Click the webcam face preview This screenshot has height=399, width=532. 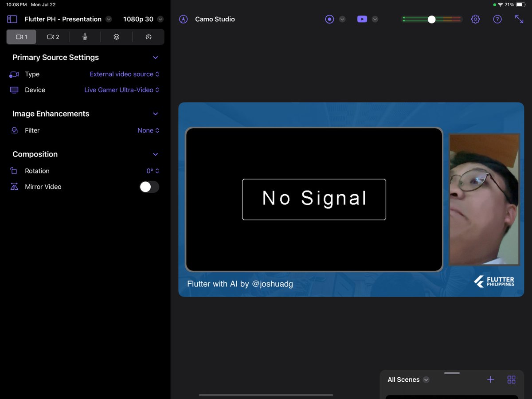(x=484, y=199)
